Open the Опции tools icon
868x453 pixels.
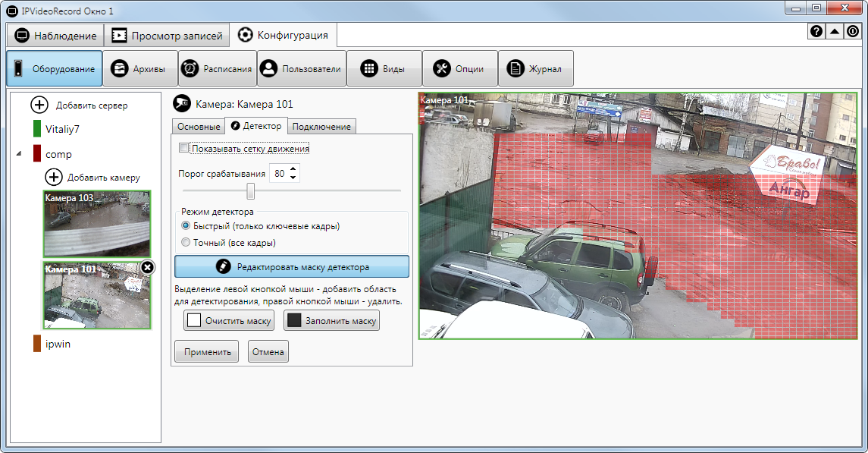click(441, 69)
